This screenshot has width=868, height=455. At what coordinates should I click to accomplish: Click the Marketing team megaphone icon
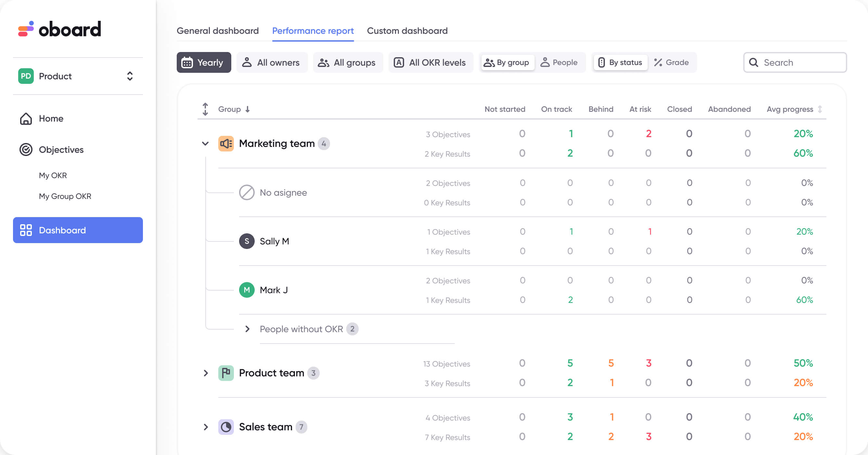pos(226,143)
